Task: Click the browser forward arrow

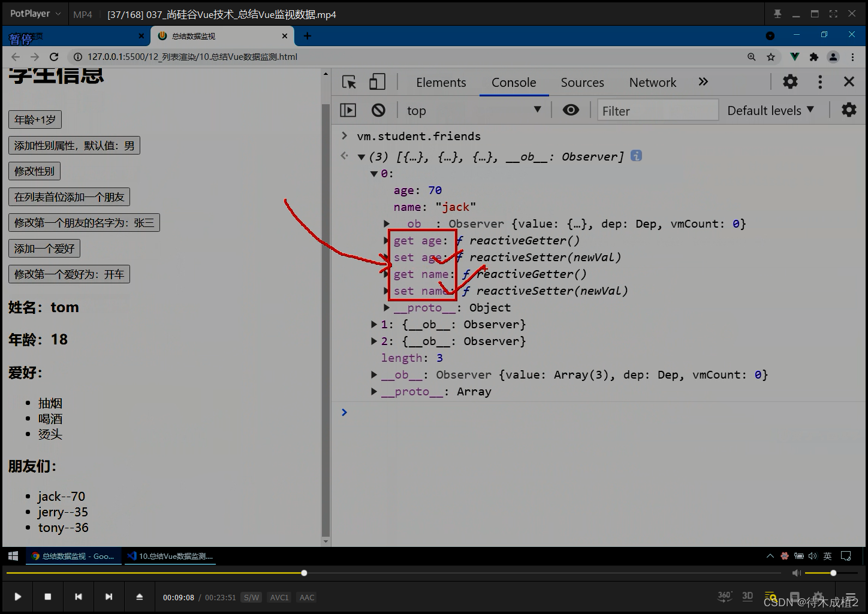Action: tap(35, 57)
